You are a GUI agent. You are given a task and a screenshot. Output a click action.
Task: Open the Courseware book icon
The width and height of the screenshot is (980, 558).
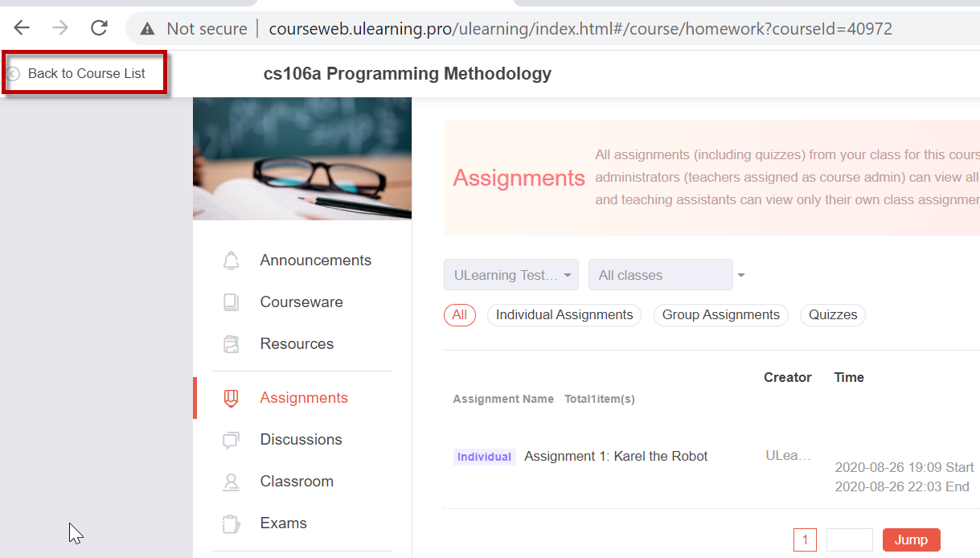pyautogui.click(x=232, y=302)
